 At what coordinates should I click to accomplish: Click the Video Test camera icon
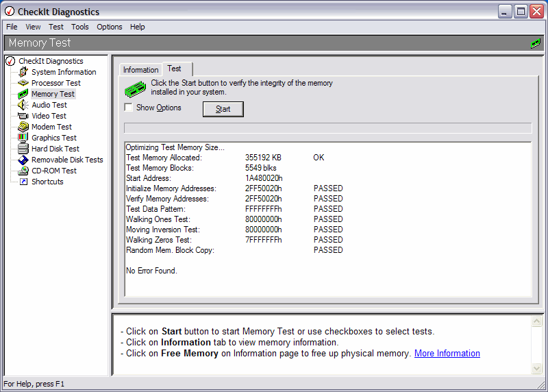[23, 116]
